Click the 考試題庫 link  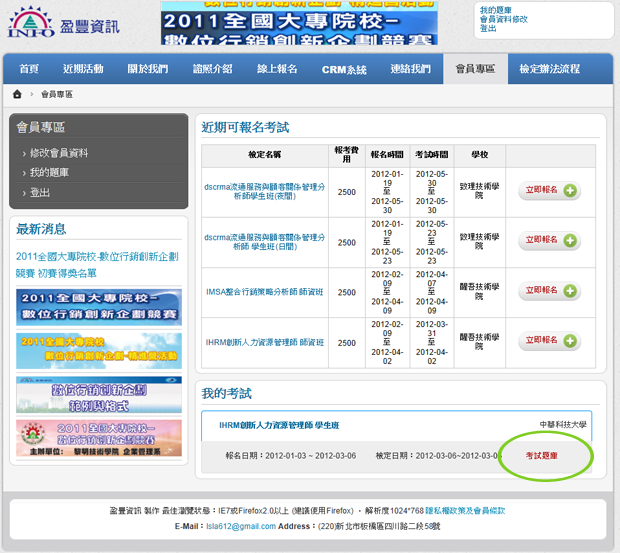click(x=542, y=456)
